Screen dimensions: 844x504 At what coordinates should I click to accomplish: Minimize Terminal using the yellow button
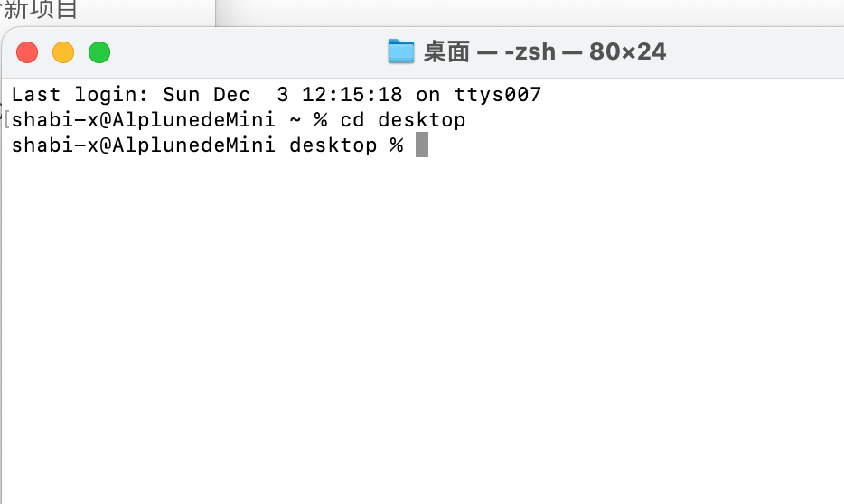coord(63,52)
